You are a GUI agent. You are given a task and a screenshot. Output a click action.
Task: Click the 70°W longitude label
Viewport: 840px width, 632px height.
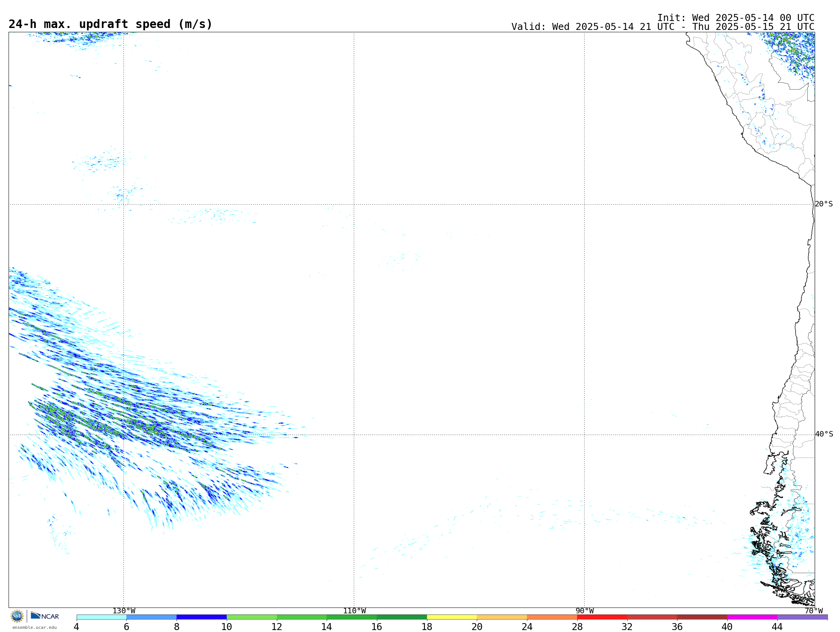click(x=814, y=611)
